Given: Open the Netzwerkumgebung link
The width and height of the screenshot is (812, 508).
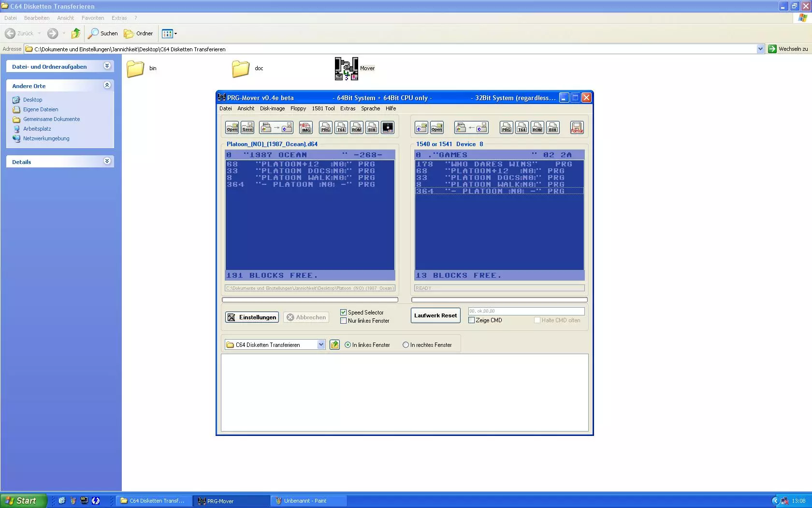Looking at the screenshot, I should [46, 138].
